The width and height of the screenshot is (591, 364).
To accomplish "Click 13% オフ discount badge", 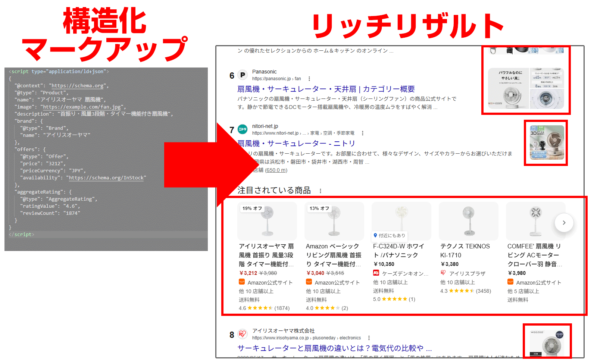I will click(319, 208).
